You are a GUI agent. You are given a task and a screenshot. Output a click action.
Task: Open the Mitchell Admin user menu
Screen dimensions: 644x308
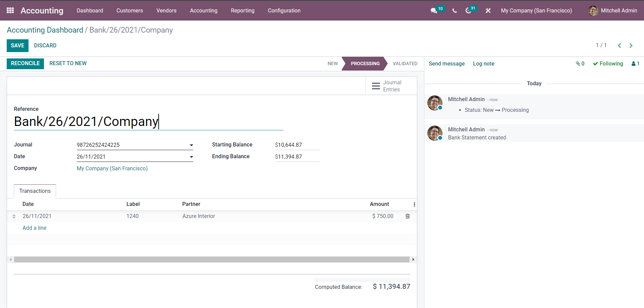coord(612,11)
